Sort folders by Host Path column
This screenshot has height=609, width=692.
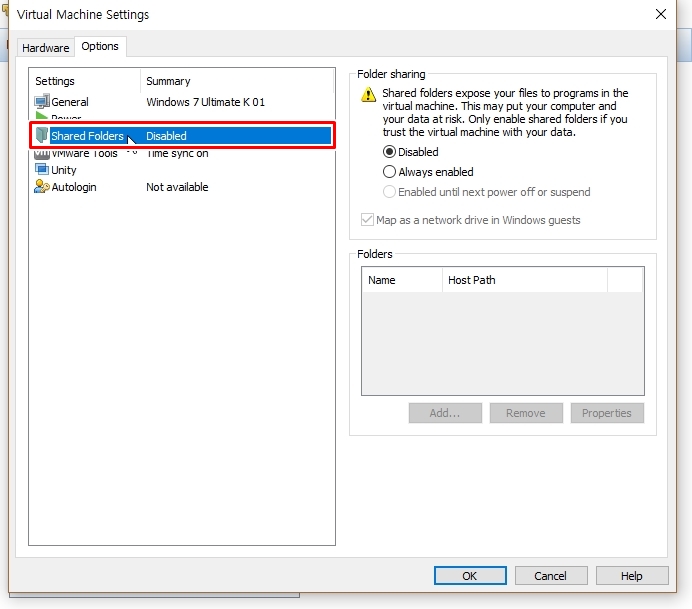(x=524, y=280)
